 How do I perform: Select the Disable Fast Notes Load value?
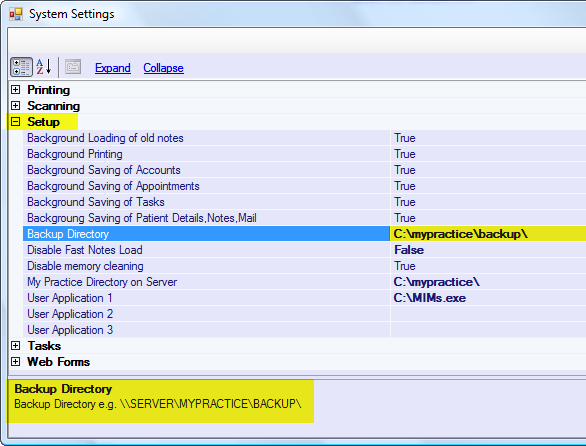coord(488,250)
